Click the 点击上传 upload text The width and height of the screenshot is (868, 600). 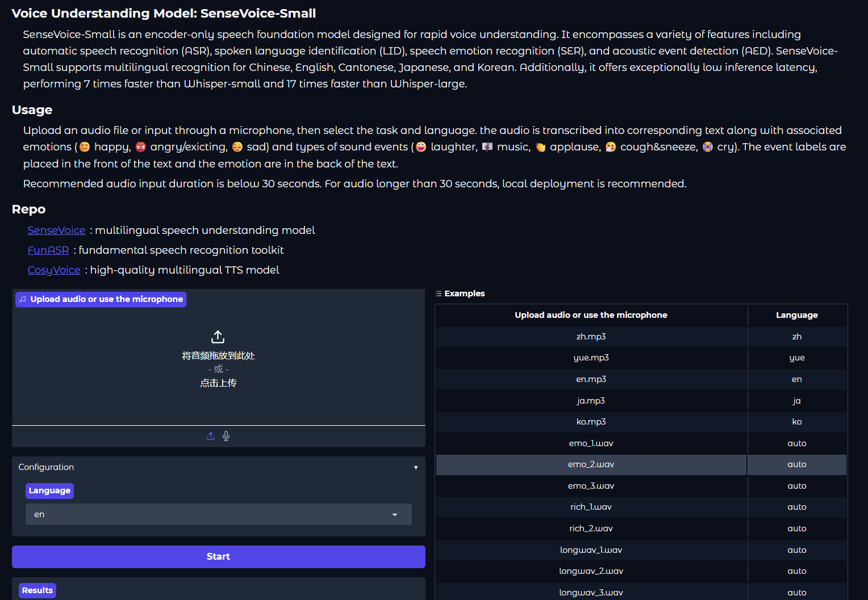coord(218,383)
